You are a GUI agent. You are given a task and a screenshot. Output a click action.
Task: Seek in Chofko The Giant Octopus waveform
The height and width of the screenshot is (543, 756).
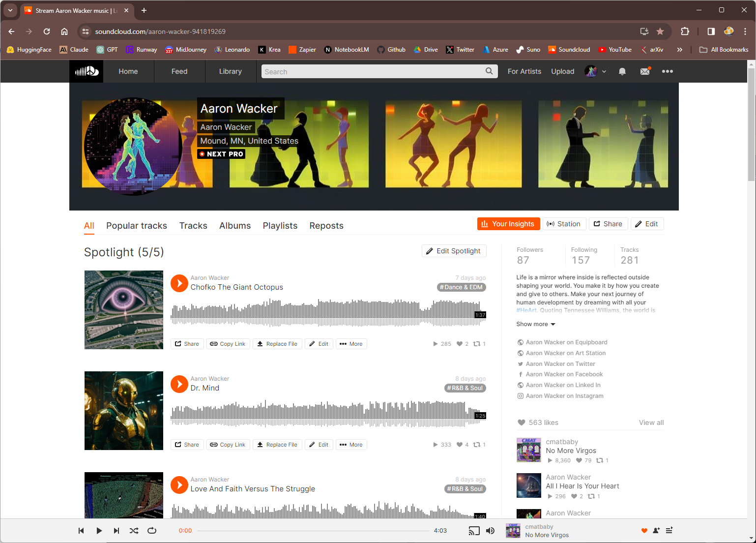[328, 312]
